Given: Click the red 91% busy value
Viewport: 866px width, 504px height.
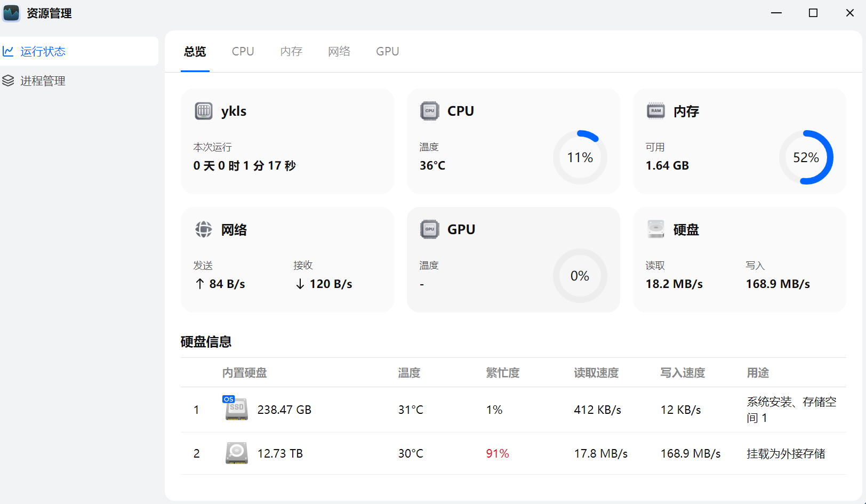Looking at the screenshot, I should 498,453.
